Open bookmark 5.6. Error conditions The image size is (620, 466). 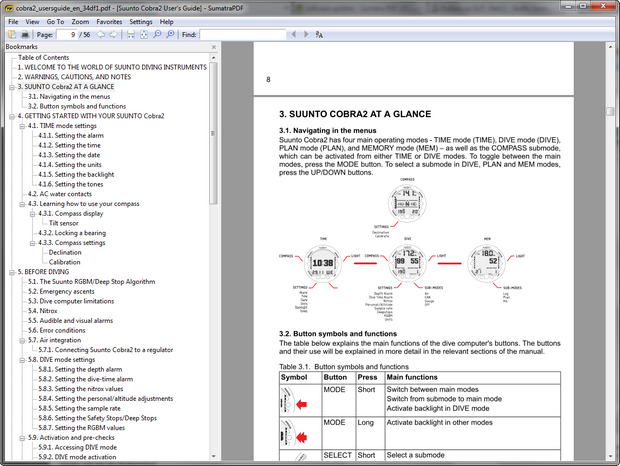(57, 330)
